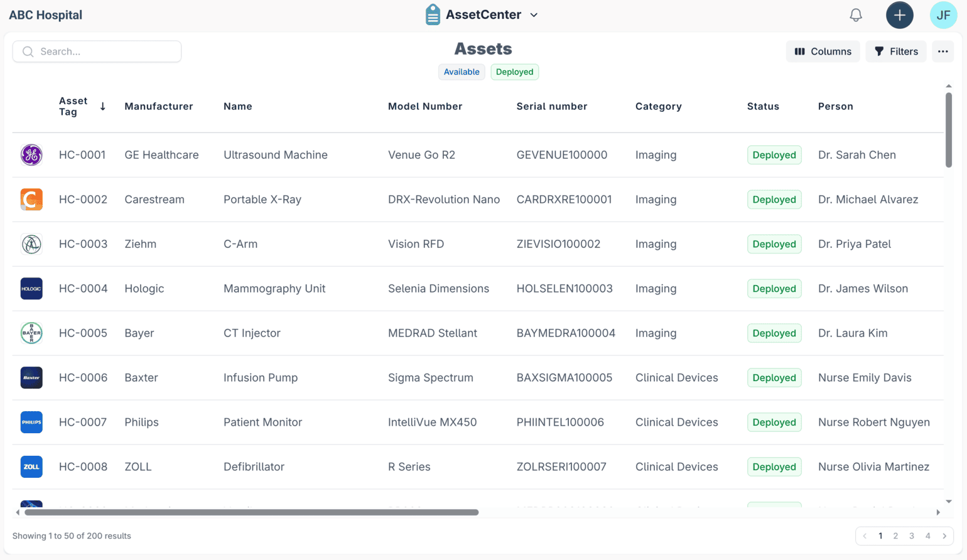Viewport: 967px width, 560px height.
Task: Click the scroll-left arrow of horizontal scrollbar
Action: pos(18,512)
